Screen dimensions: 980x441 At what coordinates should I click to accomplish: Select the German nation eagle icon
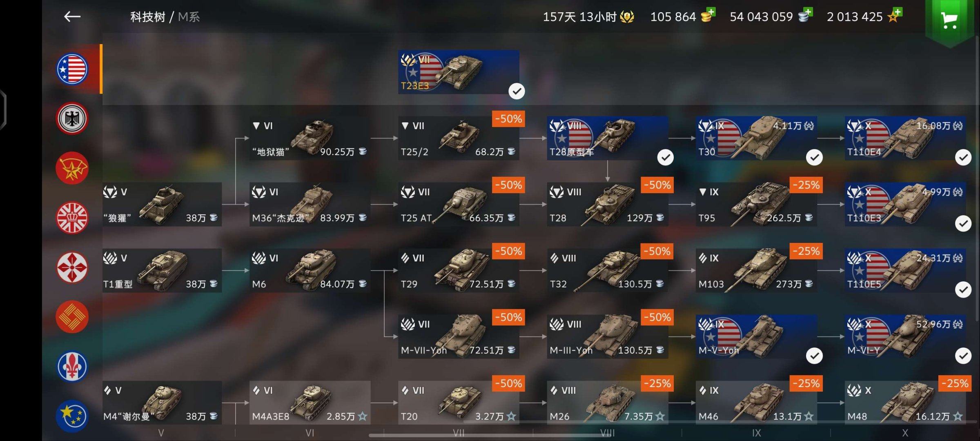[72, 118]
